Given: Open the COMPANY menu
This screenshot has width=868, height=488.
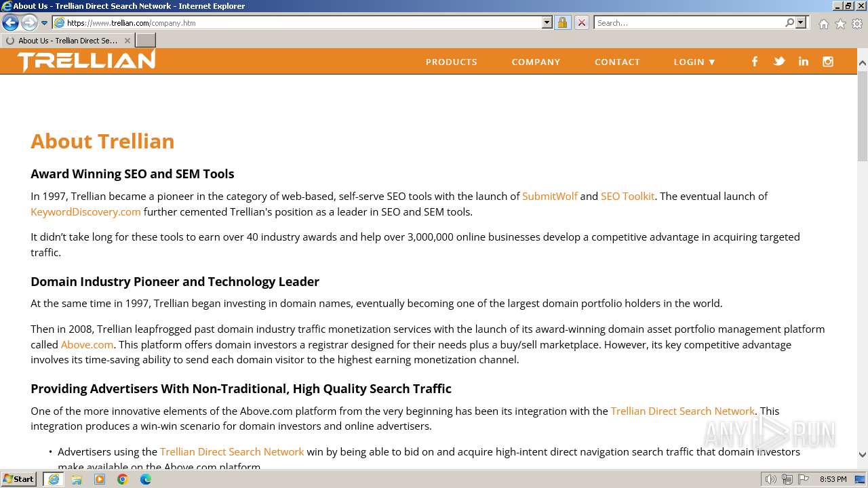Looking at the screenshot, I should tap(536, 62).
